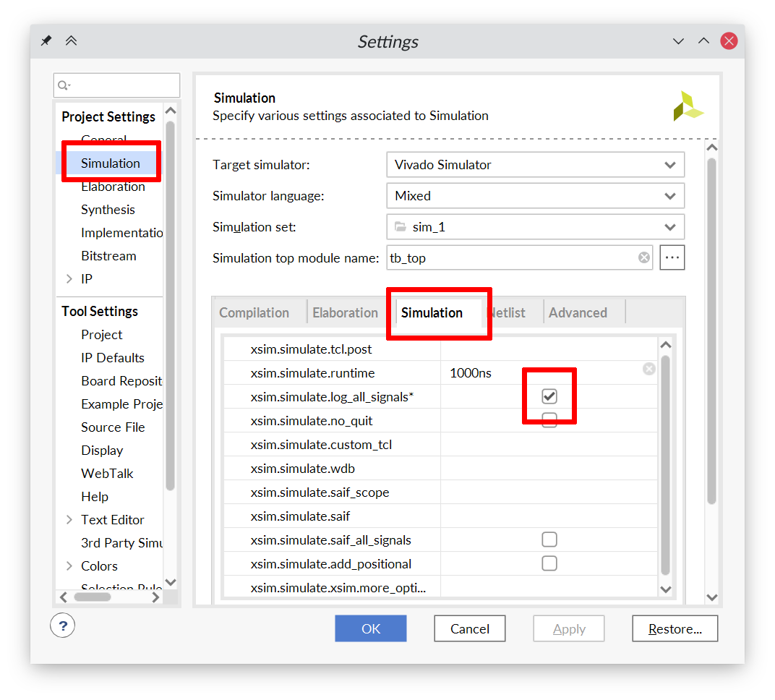Click the settings tree scrollbar up arrow
The height and width of the screenshot is (700, 775).
pyautogui.click(x=171, y=110)
